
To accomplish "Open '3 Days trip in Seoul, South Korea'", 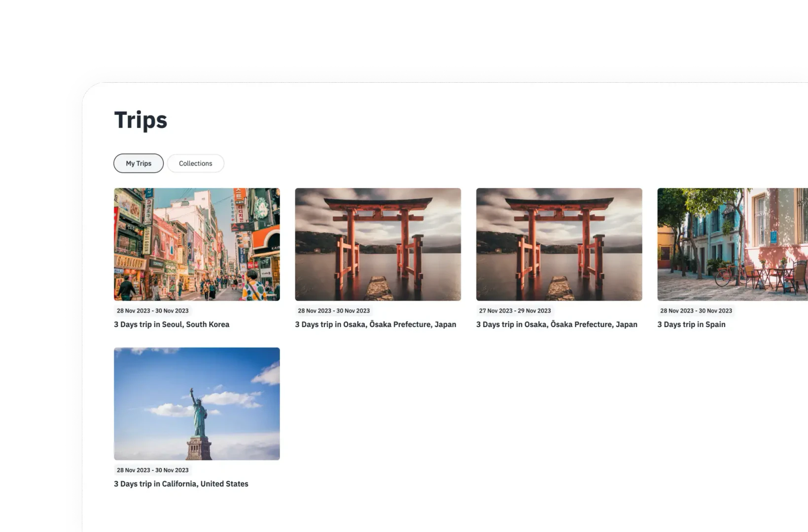I will tap(171, 324).
